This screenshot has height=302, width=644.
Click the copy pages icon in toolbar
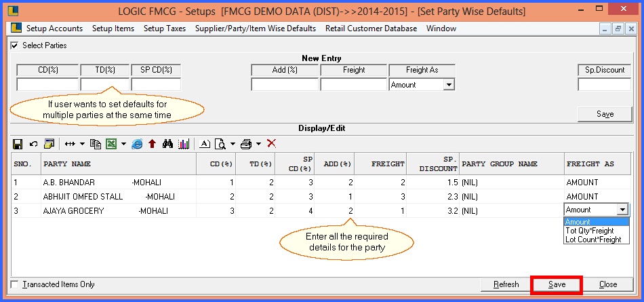tap(96, 144)
